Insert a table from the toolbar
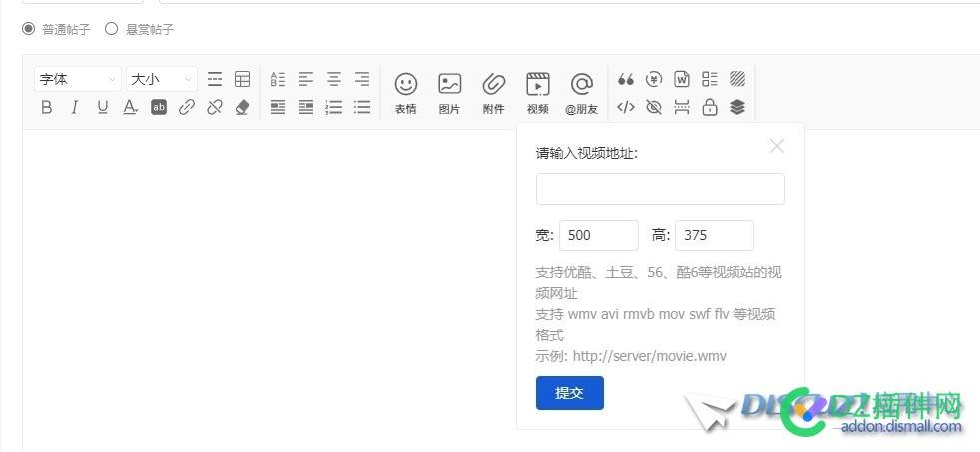 (x=243, y=79)
